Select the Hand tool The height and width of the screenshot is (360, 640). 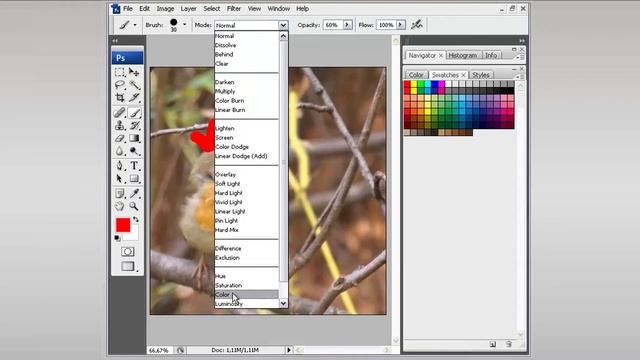[x=120, y=206]
